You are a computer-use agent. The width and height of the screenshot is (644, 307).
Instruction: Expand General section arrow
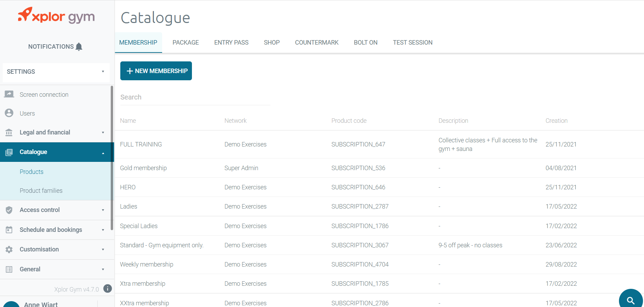pyautogui.click(x=103, y=270)
